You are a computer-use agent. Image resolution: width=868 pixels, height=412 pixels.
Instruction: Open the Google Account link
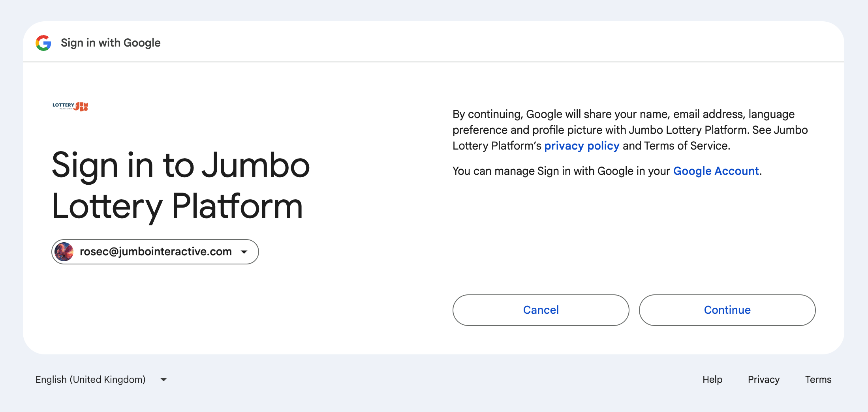[x=716, y=171]
